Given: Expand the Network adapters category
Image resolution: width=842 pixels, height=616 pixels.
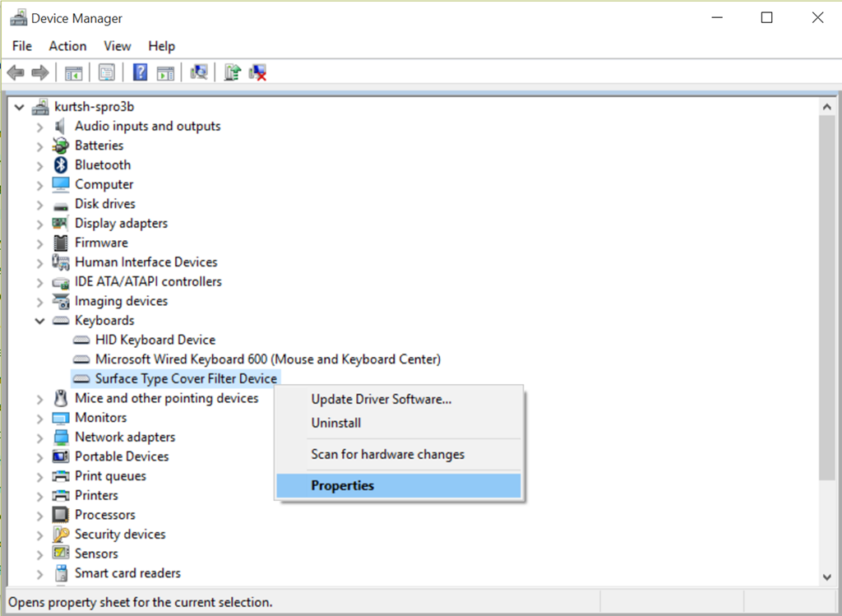Looking at the screenshot, I should (x=39, y=438).
